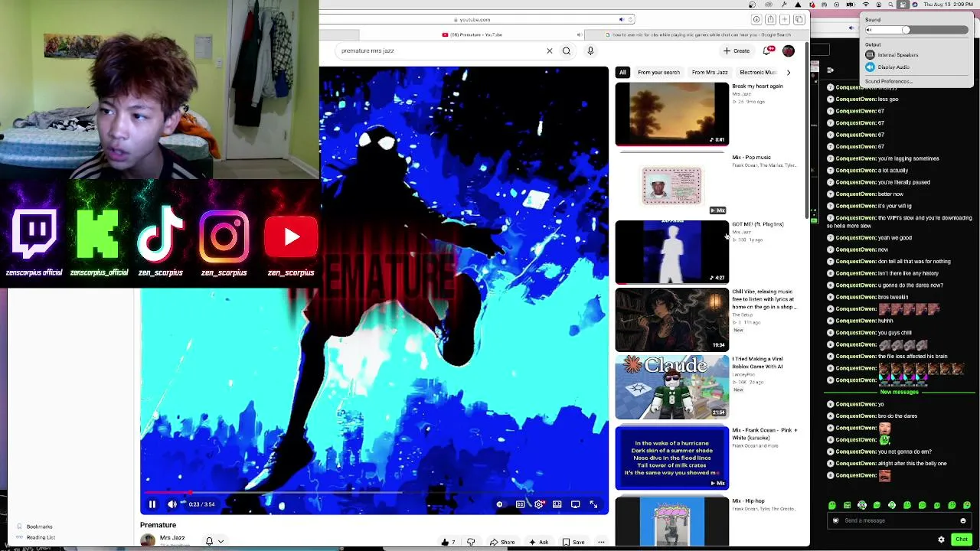Viewport: 980px width, 551px height.
Task: Open the Mrs Jazz channel avatar
Action: (147, 540)
